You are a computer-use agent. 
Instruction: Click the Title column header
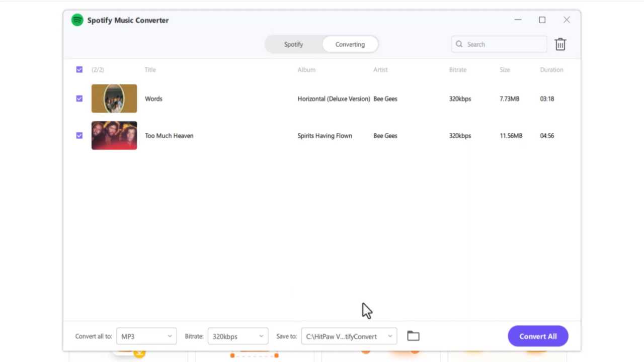pos(150,70)
